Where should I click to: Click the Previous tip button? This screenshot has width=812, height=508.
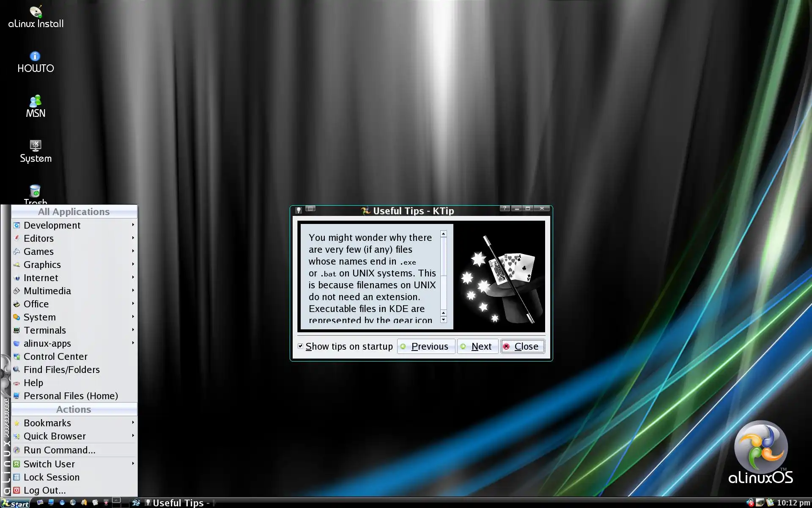click(x=426, y=346)
